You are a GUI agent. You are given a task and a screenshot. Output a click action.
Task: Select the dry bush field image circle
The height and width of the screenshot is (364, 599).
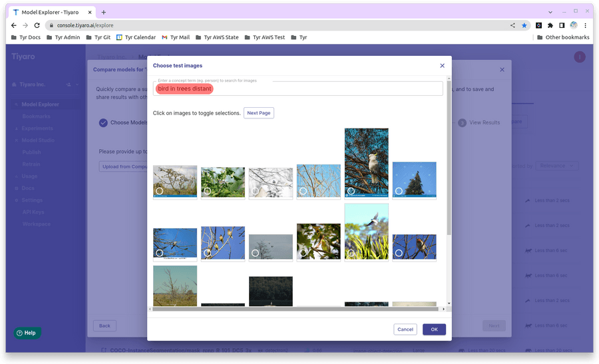(160, 190)
